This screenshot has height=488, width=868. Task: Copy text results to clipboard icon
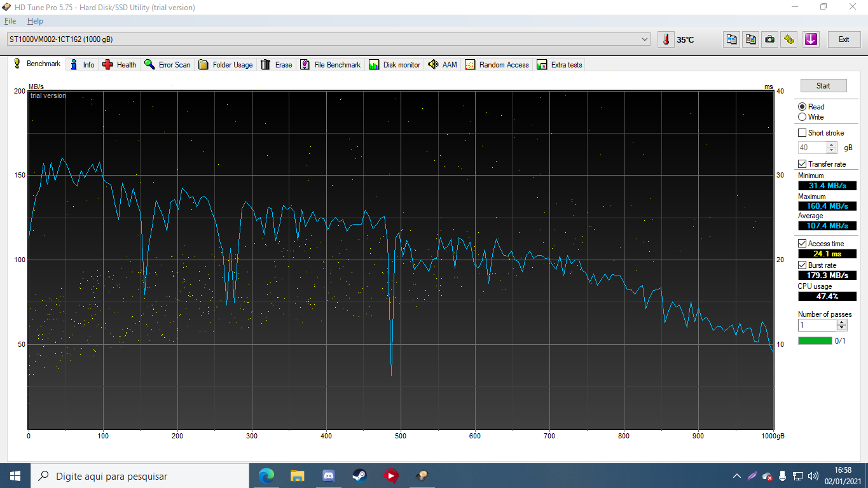coord(732,39)
